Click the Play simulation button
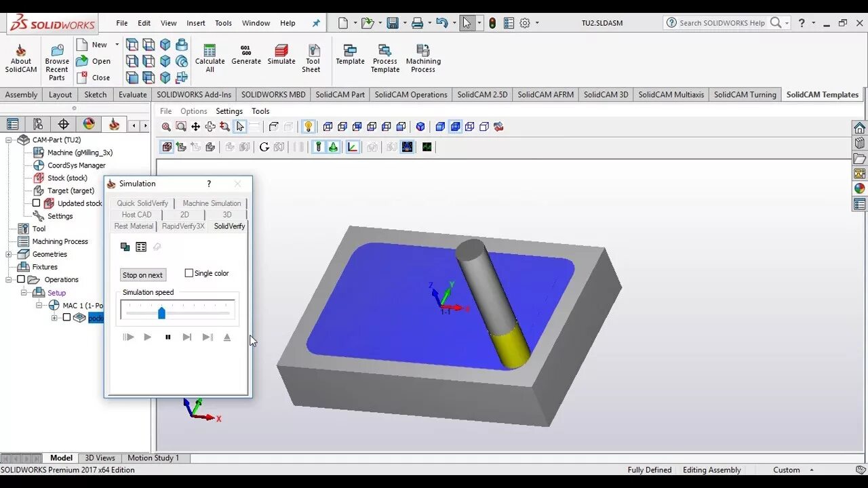The height and width of the screenshot is (488, 868). coord(147,337)
